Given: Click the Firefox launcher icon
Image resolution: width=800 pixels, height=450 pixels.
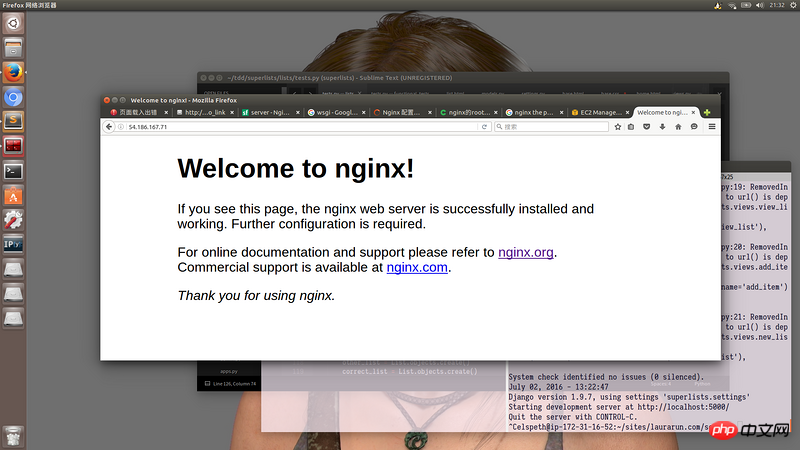Looking at the screenshot, I should tap(13, 72).
